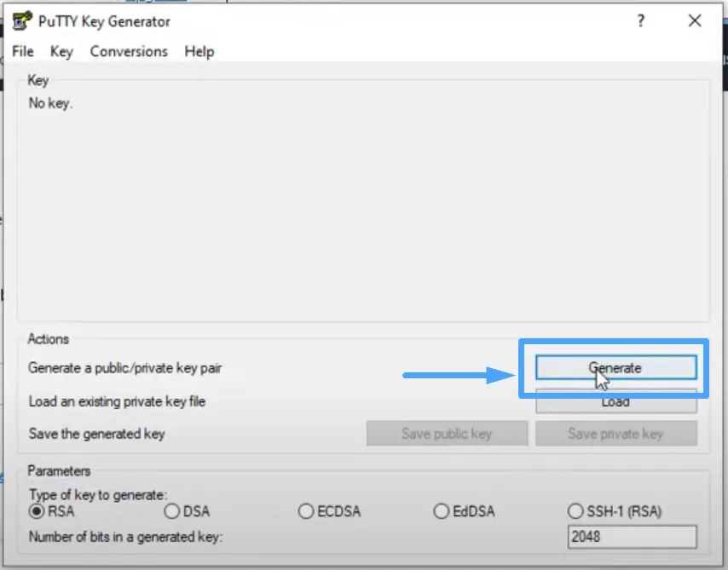Click the Save private key button
The height and width of the screenshot is (570, 728).
click(x=616, y=434)
